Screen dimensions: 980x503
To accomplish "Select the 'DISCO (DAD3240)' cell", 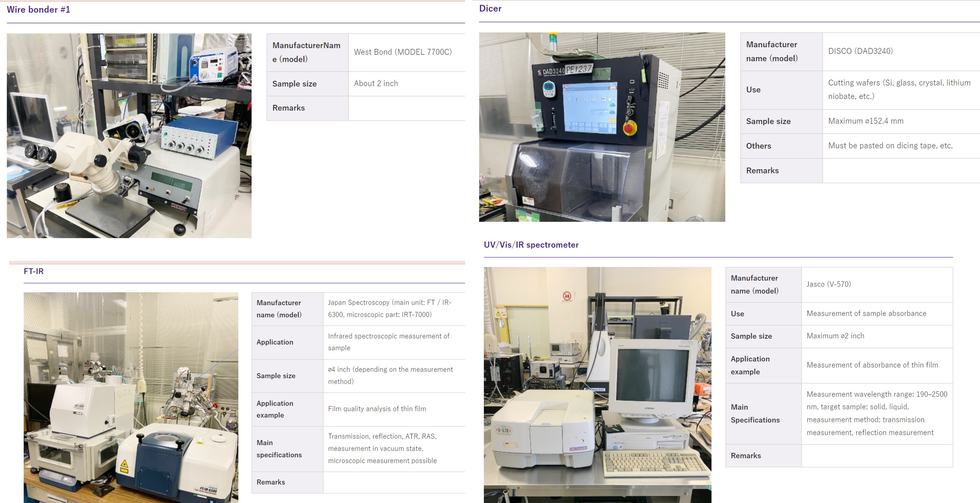I will (901, 51).
